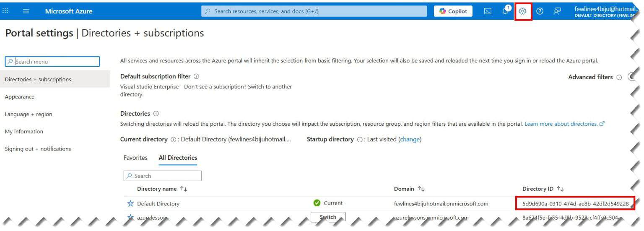644x231 pixels.
Task: Open the portal hamburger menu
Action: pos(26,11)
